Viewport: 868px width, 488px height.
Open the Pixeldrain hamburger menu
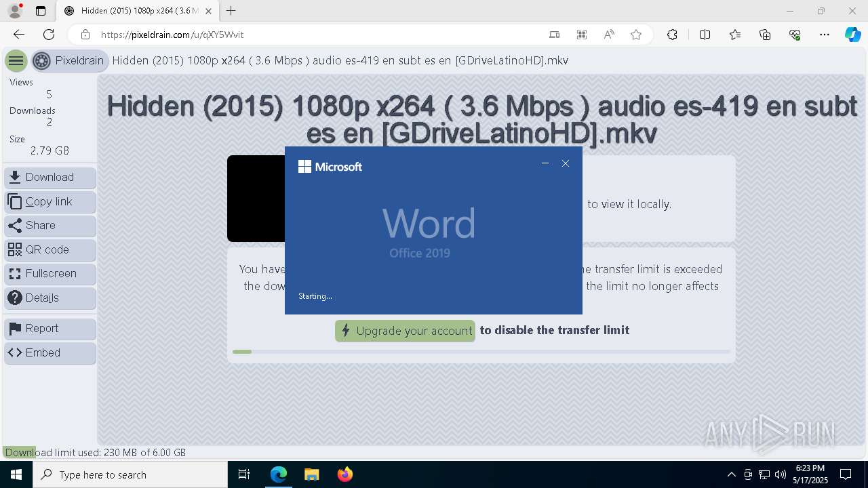tap(16, 61)
